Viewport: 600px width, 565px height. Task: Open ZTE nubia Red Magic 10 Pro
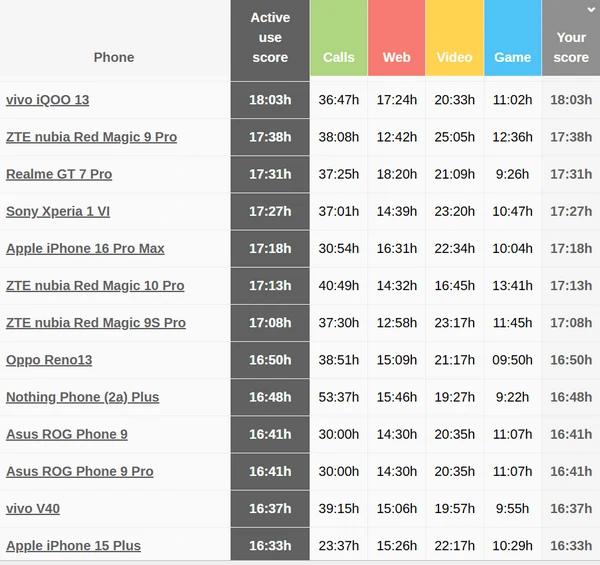(95, 285)
